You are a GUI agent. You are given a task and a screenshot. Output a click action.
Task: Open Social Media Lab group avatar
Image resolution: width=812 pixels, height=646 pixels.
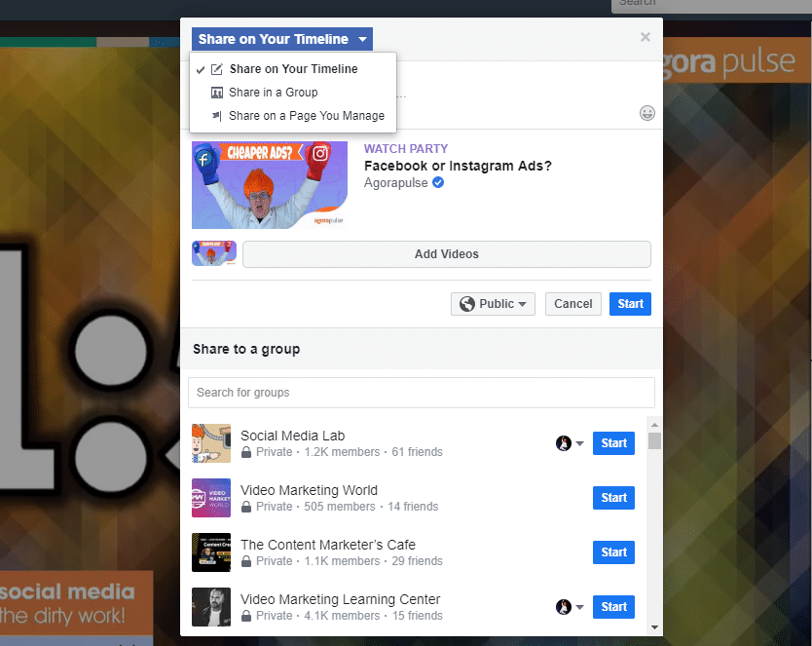coord(211,443)
